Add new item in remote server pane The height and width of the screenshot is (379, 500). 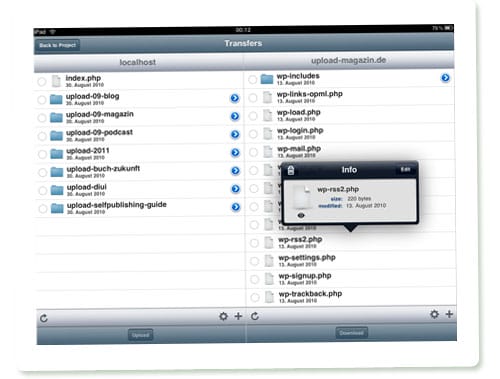449,314
